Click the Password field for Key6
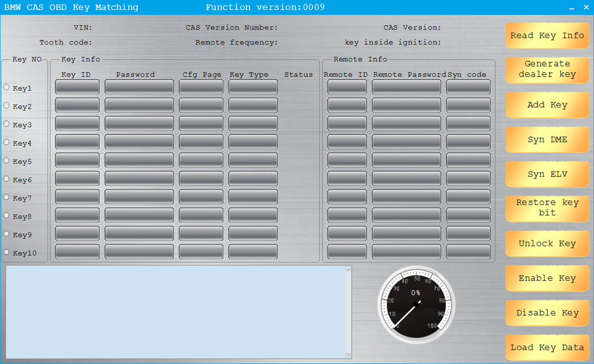This screenshot has width=594, height=364. click(139, 178)
